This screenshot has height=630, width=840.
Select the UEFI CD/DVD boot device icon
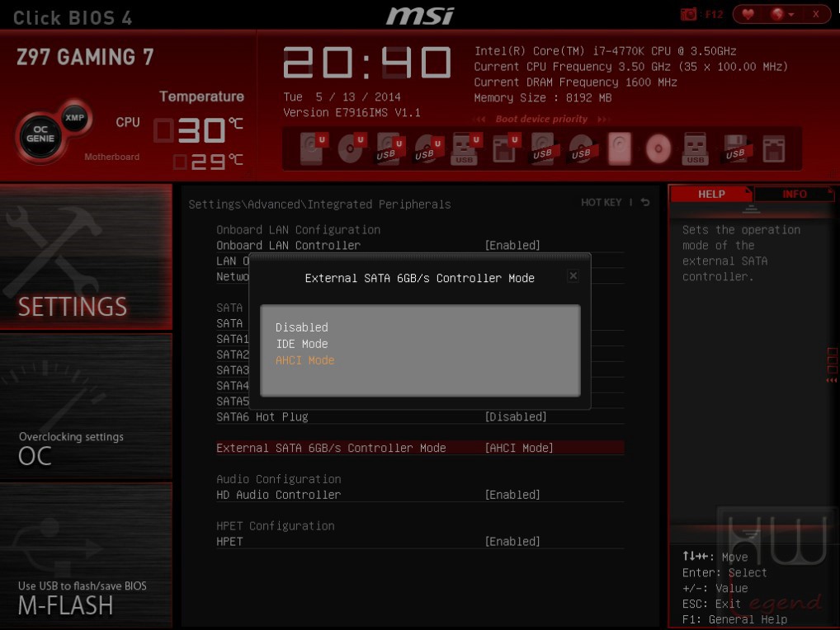[x=351, y=148]
